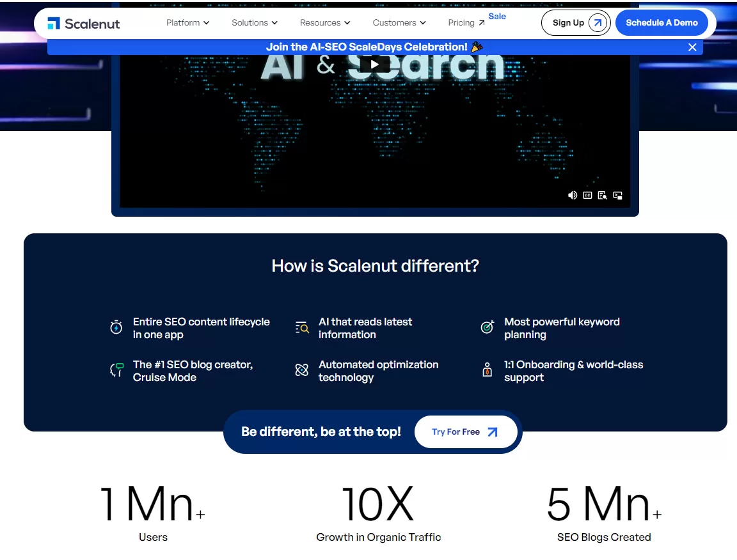Click the '1 Mn+' Users statistic
This screenshot has width=737, height=560.
(x=153, y=504)
